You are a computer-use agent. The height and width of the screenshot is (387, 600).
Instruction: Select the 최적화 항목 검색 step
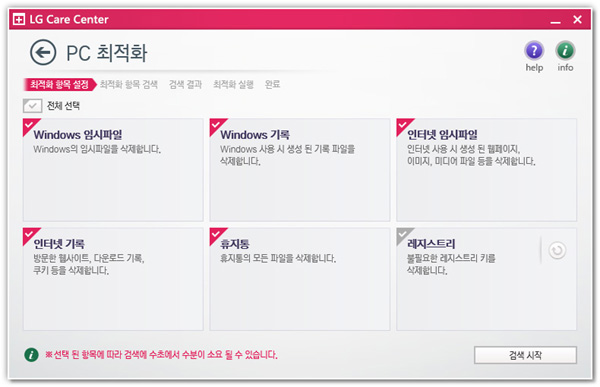pyautogui.click(x=129, y=84)
